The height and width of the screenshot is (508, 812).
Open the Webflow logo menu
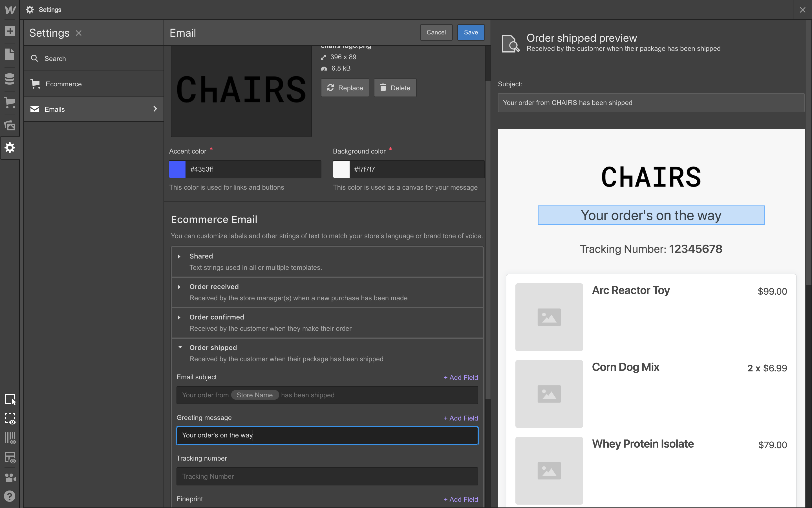pos(10,10)
